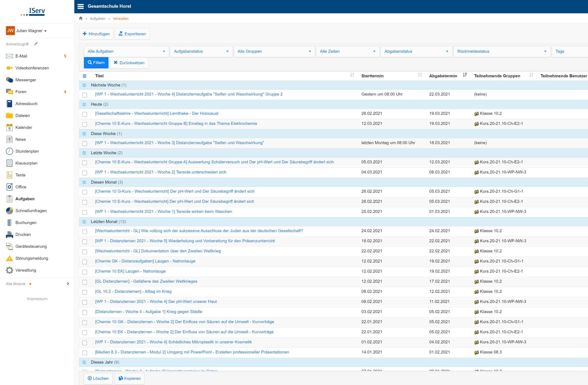Open the Videokonferenzen camera icon

pos(9,68)
